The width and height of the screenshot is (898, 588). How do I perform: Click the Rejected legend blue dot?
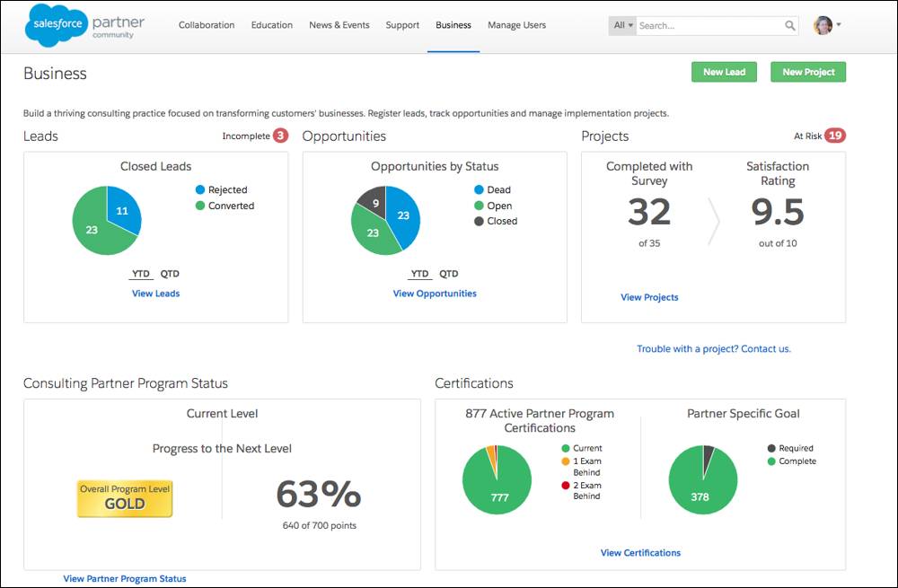200,189
